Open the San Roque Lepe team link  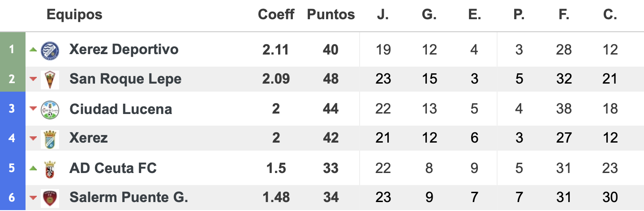125,79
